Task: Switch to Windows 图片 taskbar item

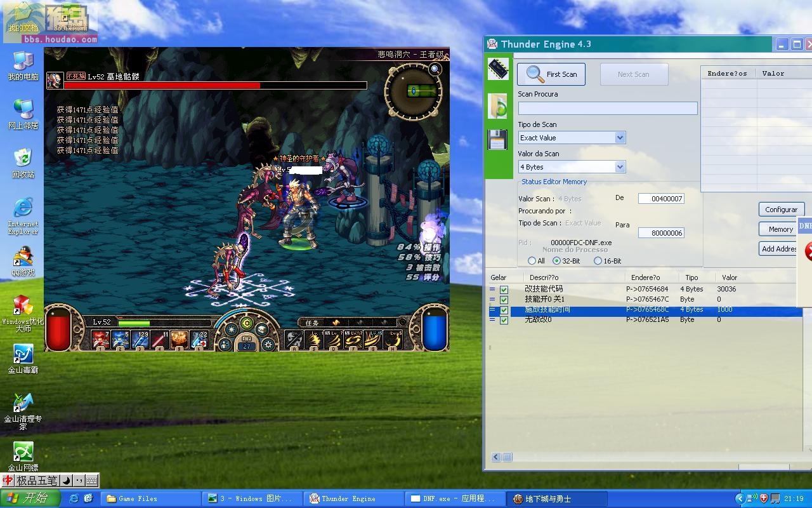Action: click(253, 498)
